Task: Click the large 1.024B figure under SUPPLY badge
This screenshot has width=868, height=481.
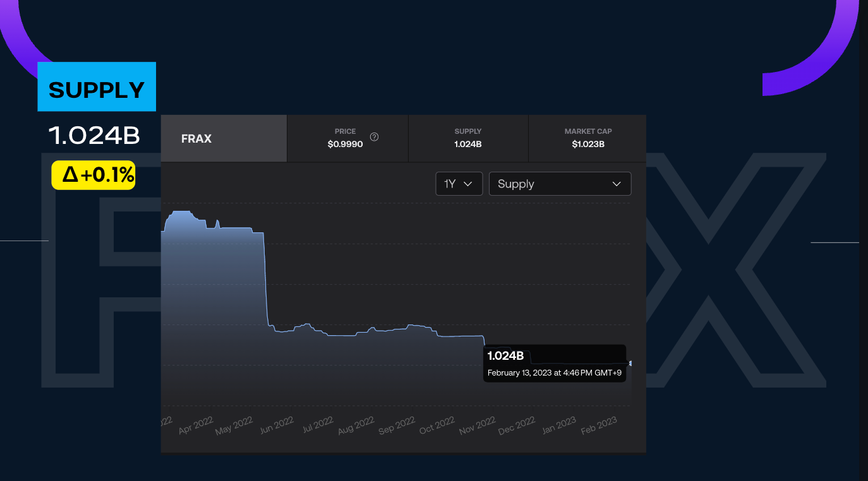Action: [x=94, y=135]
